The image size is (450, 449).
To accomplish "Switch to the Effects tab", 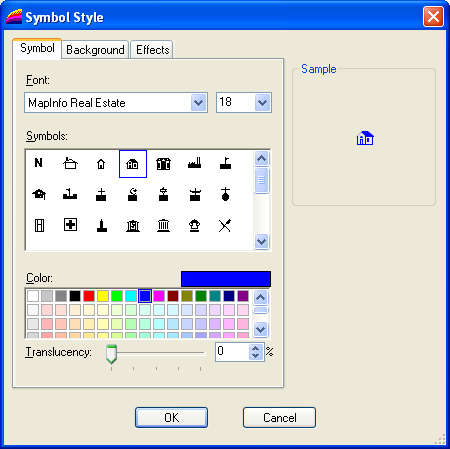I will tap(152, 50).
